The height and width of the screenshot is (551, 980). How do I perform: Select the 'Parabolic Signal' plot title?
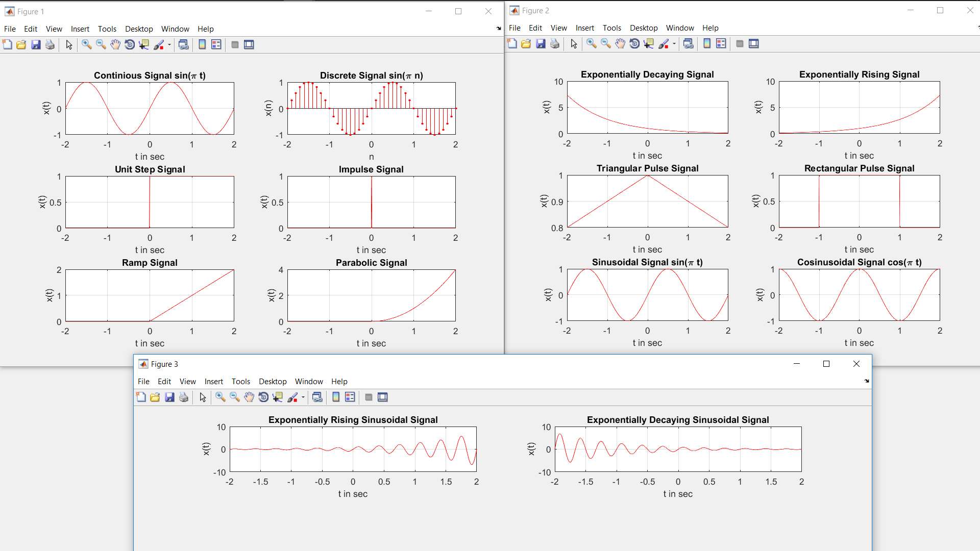(x=371, y=263)
